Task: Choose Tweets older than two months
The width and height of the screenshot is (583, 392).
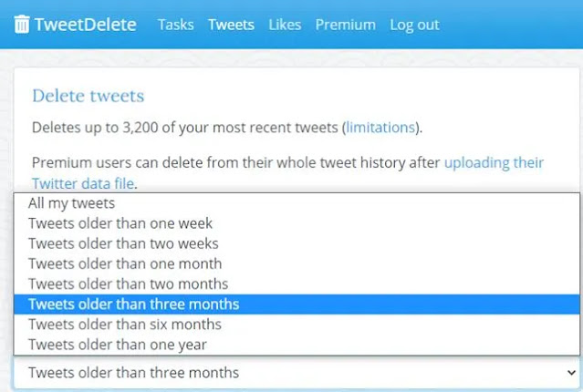Action: click(128, 284)
